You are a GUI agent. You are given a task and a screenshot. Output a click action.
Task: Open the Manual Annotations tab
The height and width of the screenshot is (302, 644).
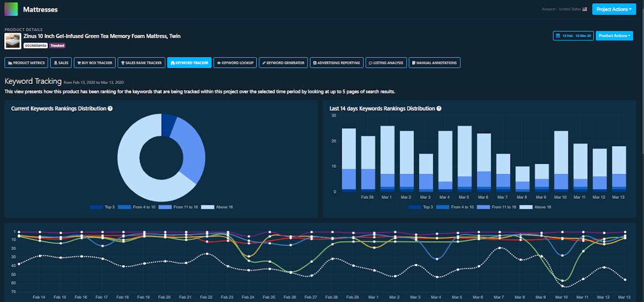[434, 63]
